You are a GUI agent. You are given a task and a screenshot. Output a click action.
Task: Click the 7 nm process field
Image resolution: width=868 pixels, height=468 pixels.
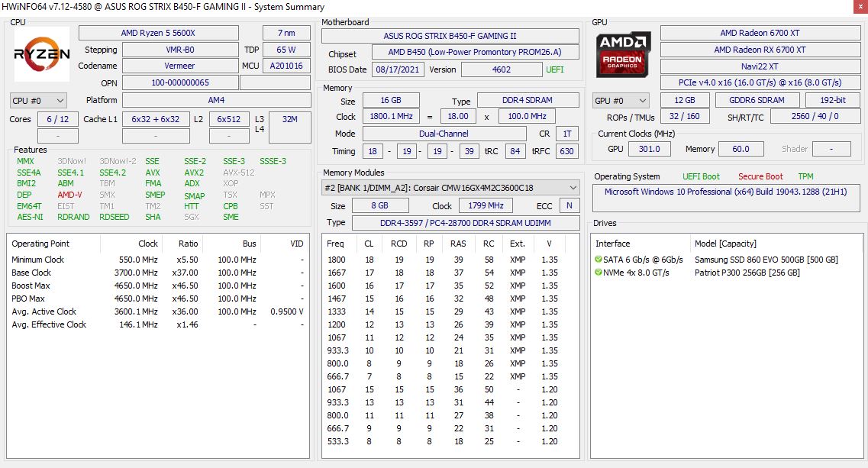[286, 33]
